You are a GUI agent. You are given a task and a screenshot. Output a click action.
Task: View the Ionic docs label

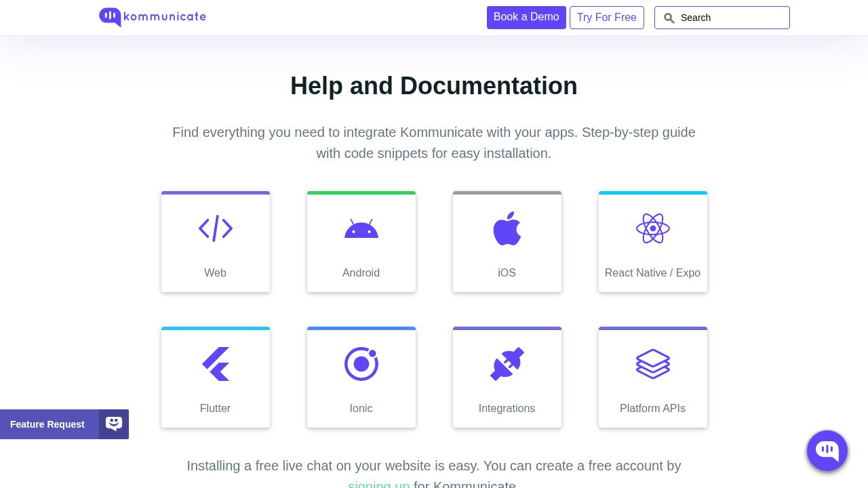point(361,409)
